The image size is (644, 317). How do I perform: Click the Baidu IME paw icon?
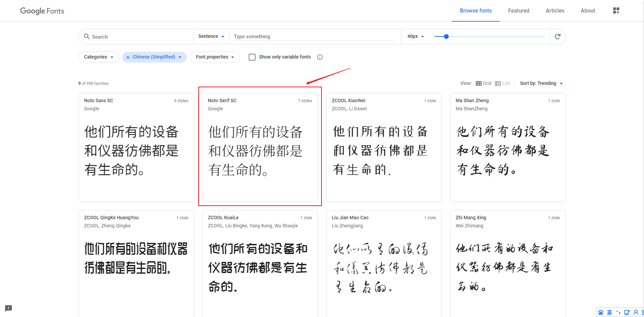coord(601,312)
